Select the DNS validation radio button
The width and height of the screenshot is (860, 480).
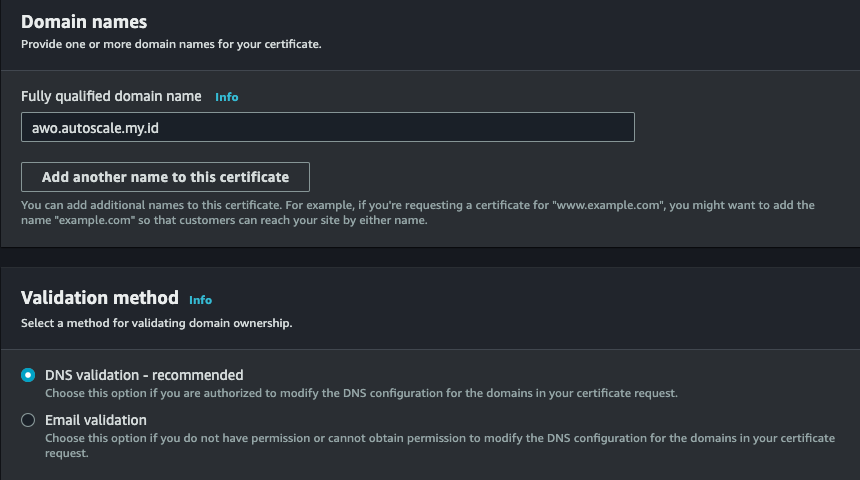pyautogui.click(x=28, y=375)
